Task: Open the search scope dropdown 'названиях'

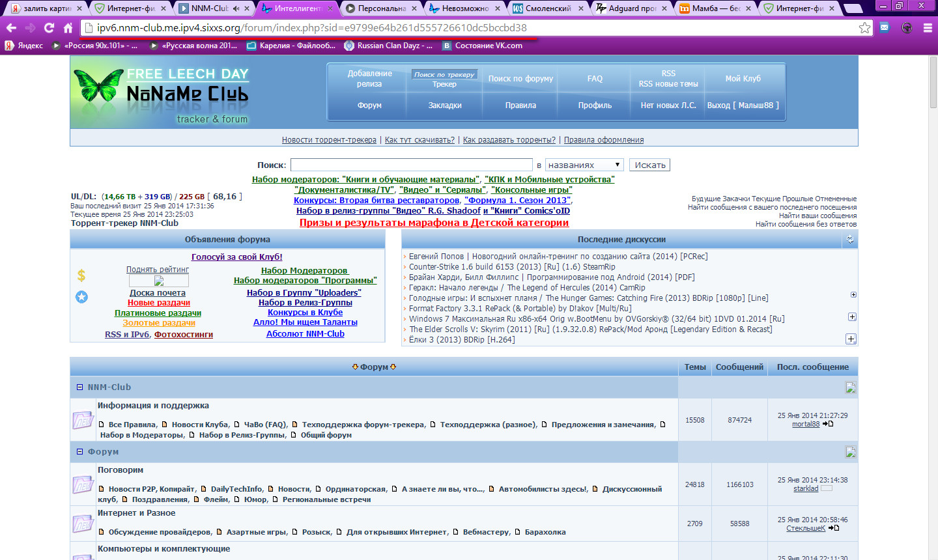Action: (584, 165)
